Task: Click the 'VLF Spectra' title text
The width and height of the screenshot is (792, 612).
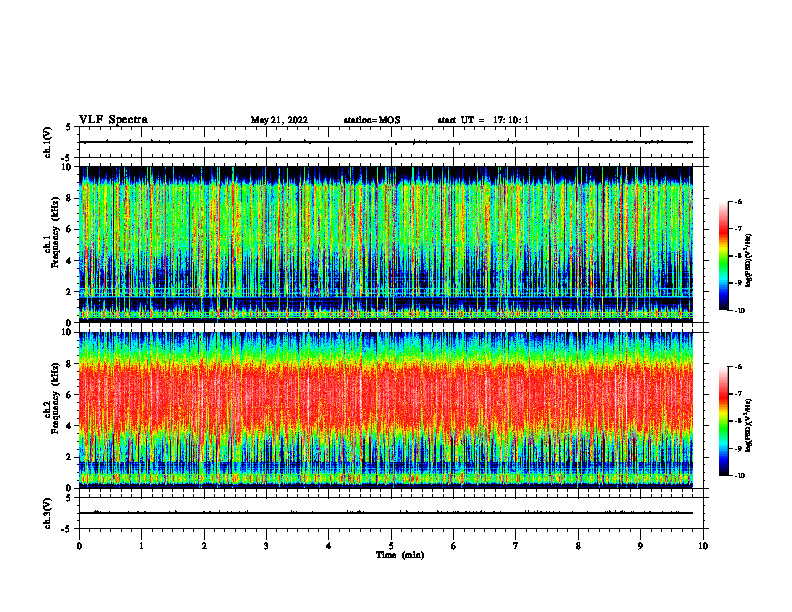Action: [113, 120]
